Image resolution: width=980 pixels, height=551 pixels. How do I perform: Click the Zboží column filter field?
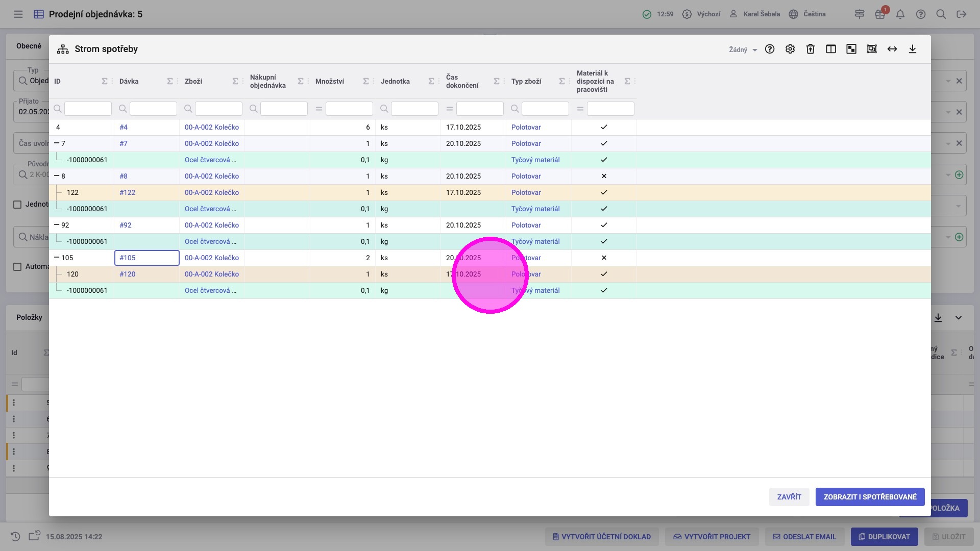coord(218,109)
